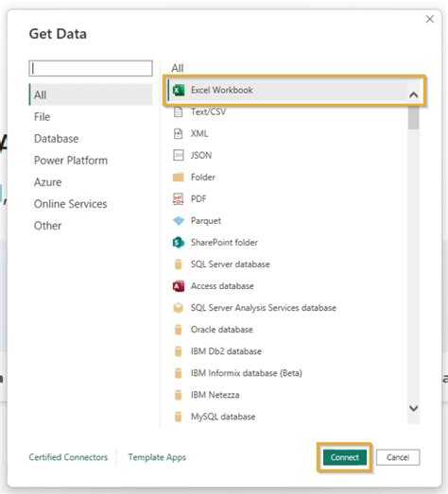This screenshot has width=448, height=494.
Task: Click the Parquet diamond icon
Action: click(x=179, y=221)
